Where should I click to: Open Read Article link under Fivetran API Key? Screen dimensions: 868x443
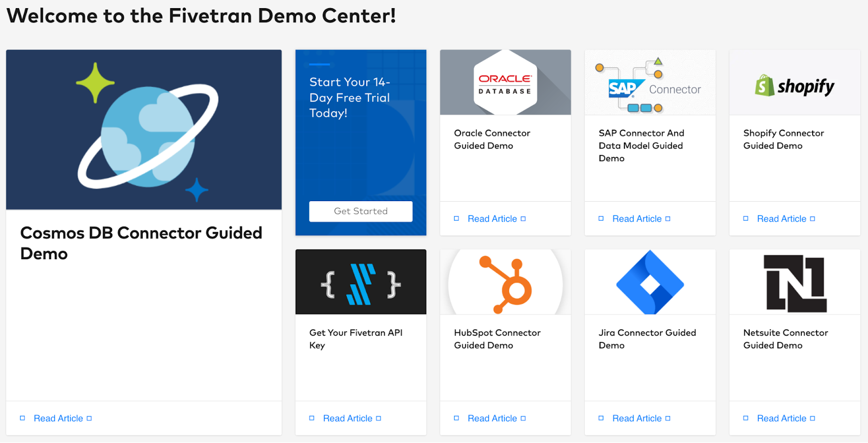click(348, 419)
